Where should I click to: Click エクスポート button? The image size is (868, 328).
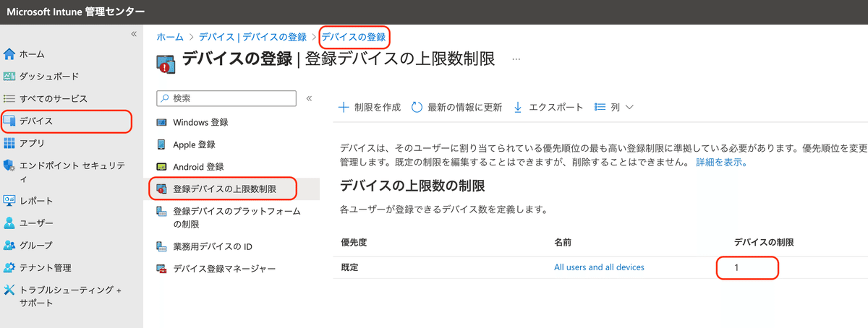point(548,107)
